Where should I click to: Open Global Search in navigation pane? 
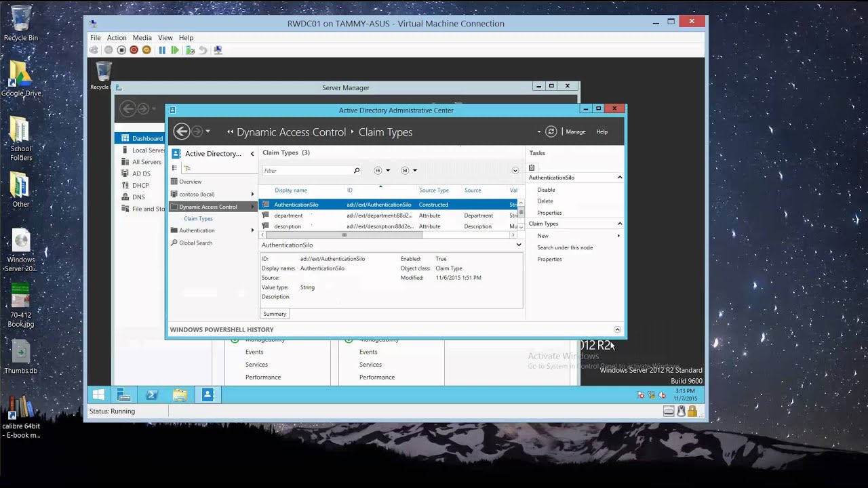pos(195,243)
